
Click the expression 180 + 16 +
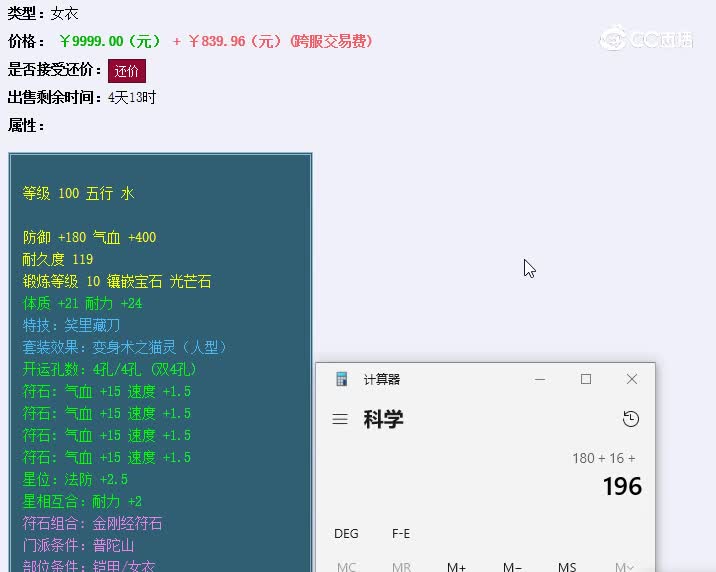604,458
